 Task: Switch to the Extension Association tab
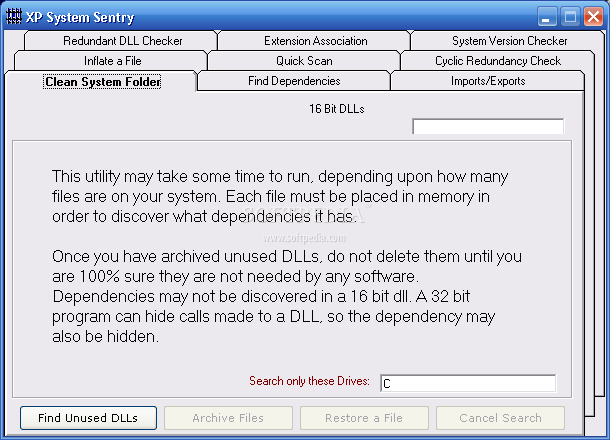(x=316, y=41)
